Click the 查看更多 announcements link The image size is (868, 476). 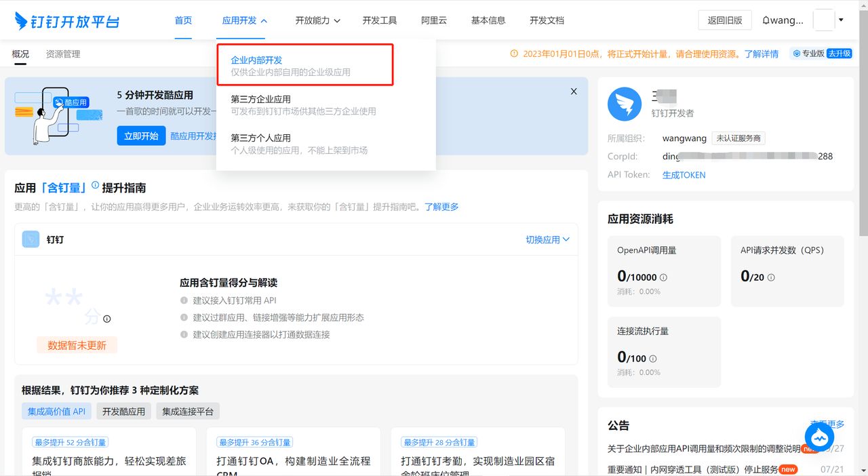[827, 424]
